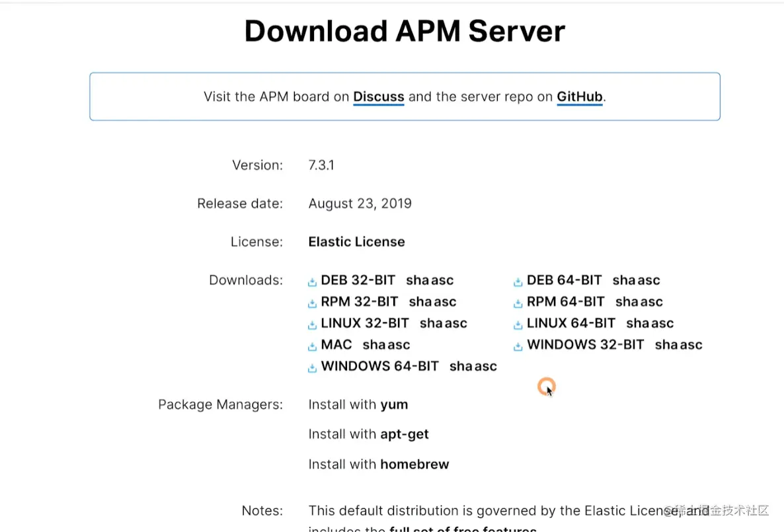Open the Discuss forum link
Viewport: 784px width, 532px height.
[x=379, y=96]
